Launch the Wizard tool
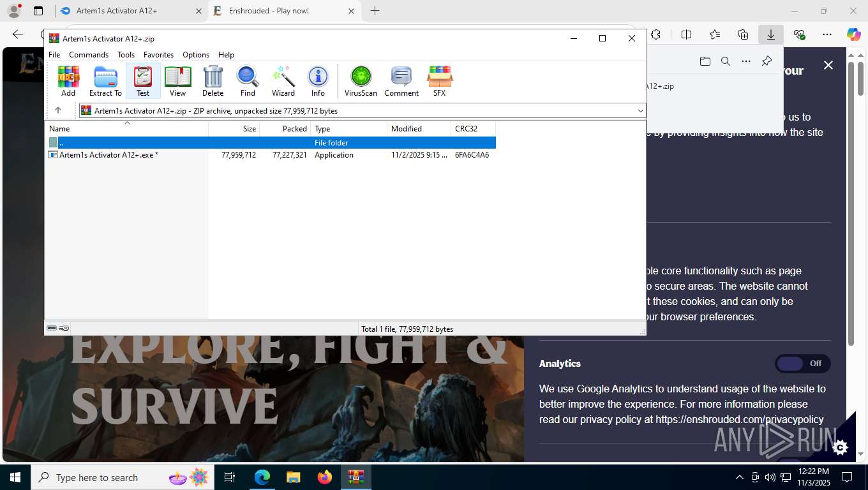This screenshot has width=868, height=490. (283, 81)
